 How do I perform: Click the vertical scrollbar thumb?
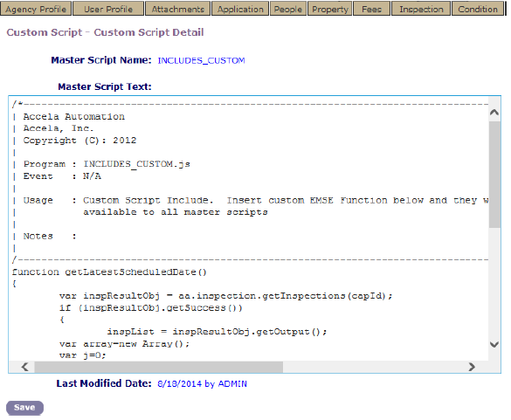click(494, 175)
